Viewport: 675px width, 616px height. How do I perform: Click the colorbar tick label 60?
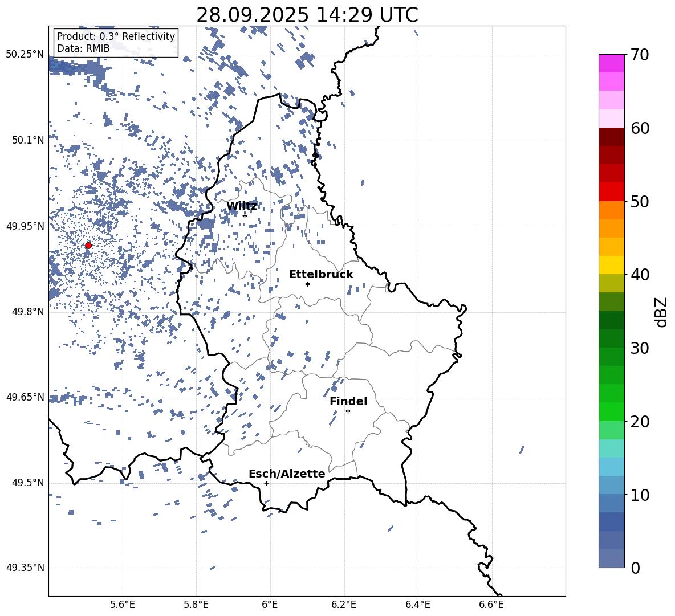click(x=640, y=128)
